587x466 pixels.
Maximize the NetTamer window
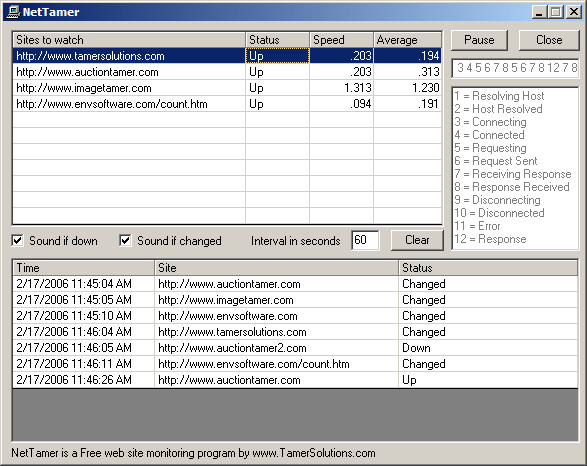point(556,12)
